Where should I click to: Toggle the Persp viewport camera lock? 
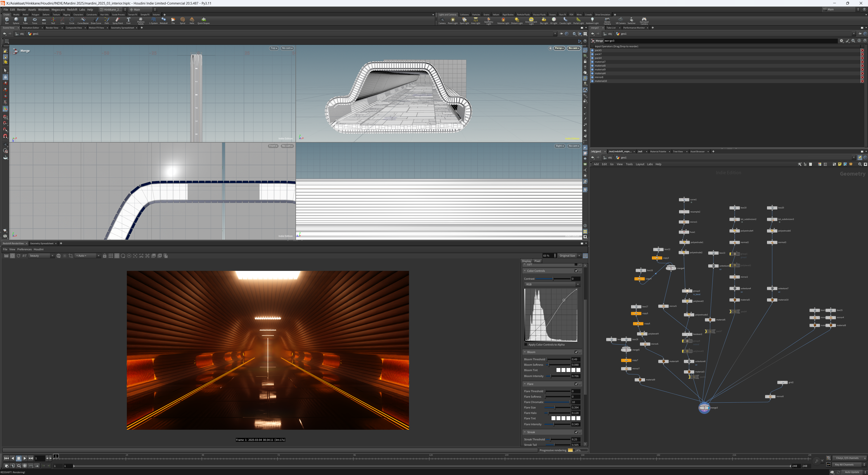550,48
